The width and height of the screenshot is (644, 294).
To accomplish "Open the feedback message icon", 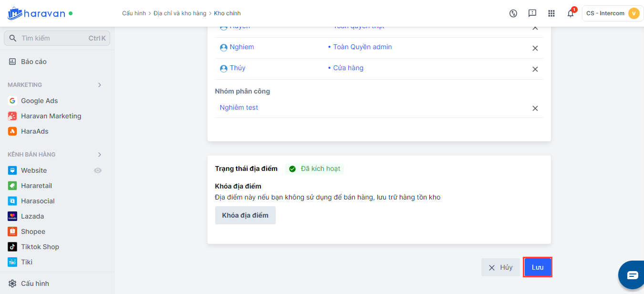I will 532,13.
